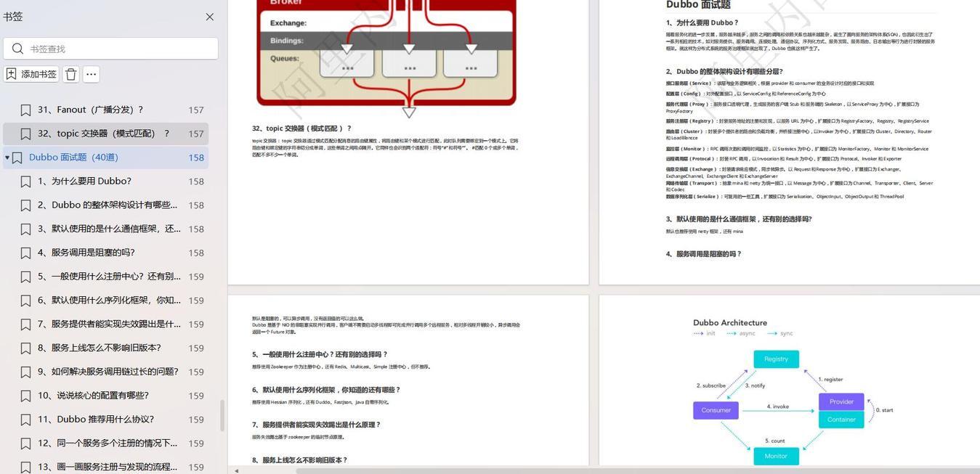
Task: Go to bookmark 13、画一画服务注册与发现的流程
Action: coord(105,467)
